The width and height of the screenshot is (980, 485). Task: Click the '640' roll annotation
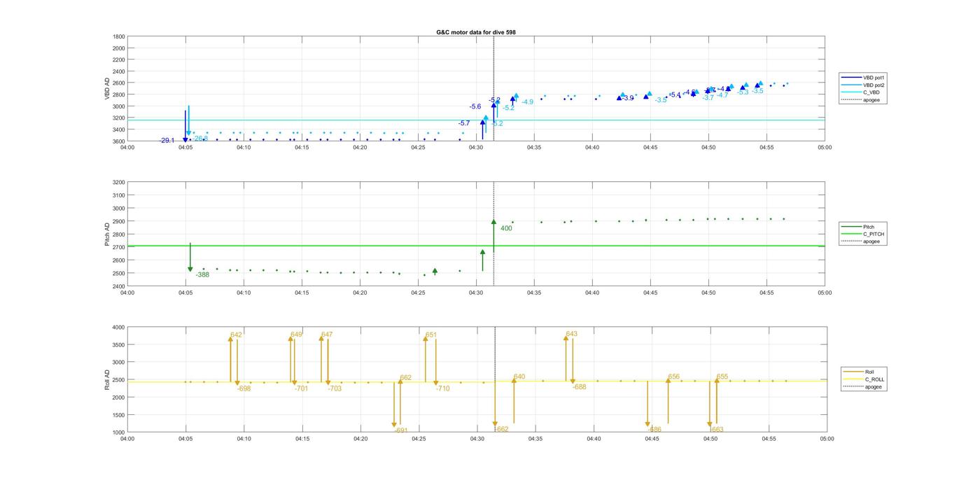519,377
